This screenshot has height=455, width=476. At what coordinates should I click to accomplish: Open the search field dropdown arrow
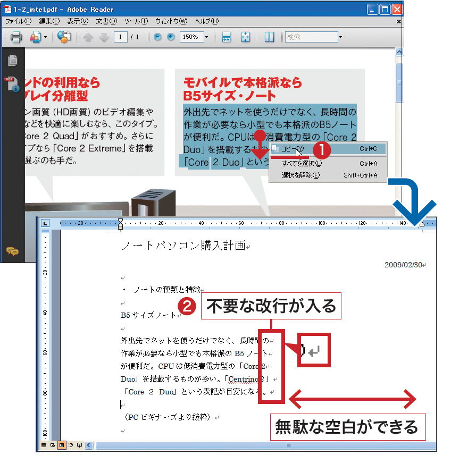tap(340, 37)
